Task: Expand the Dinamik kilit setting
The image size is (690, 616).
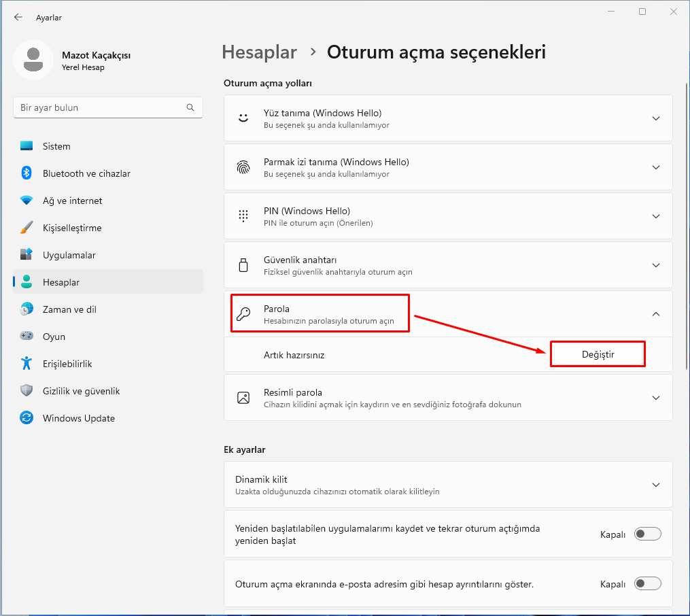Action: (x=655, y=485)
